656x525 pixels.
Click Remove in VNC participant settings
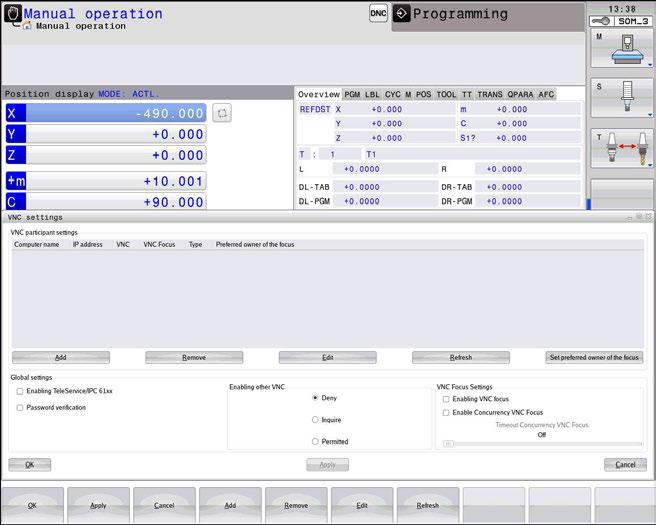(x=194, y=358)
